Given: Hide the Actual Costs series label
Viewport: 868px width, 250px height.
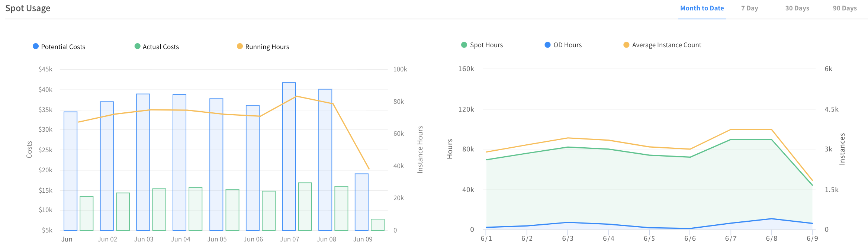Looking at the screenshot, I should 161,47.
